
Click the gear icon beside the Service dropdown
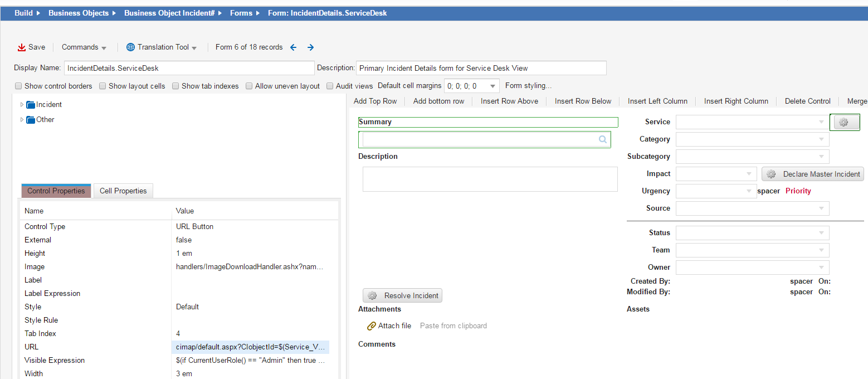coord(845,122)
